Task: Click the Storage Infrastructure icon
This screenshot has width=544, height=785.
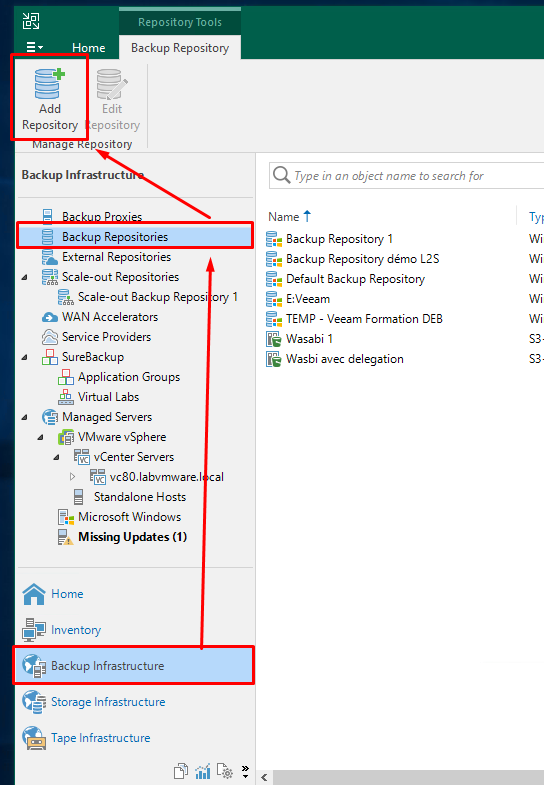Action: 34,702
